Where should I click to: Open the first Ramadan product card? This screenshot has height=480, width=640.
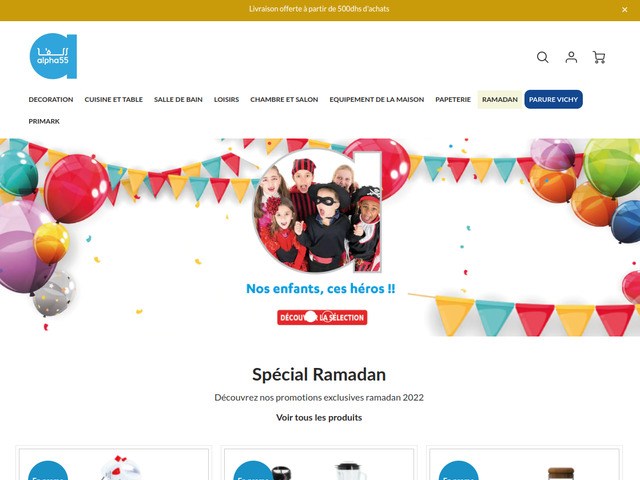point(114,464)
